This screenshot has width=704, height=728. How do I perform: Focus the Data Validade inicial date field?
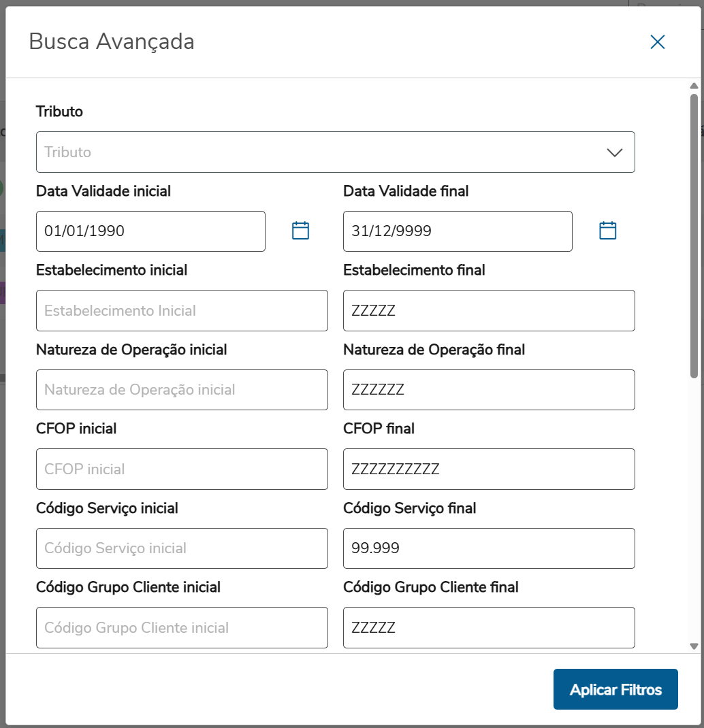(x=150, y=231)
